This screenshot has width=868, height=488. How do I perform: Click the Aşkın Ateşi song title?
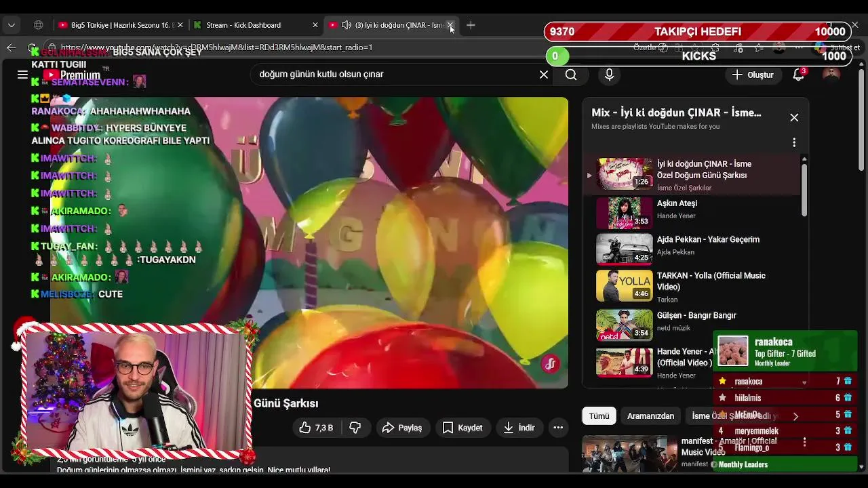(x=677, y=203)
